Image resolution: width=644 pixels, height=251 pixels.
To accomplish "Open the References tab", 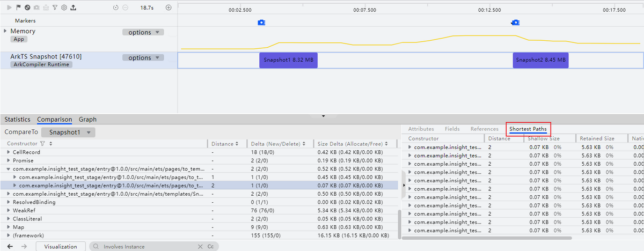I will coord(484,129).
